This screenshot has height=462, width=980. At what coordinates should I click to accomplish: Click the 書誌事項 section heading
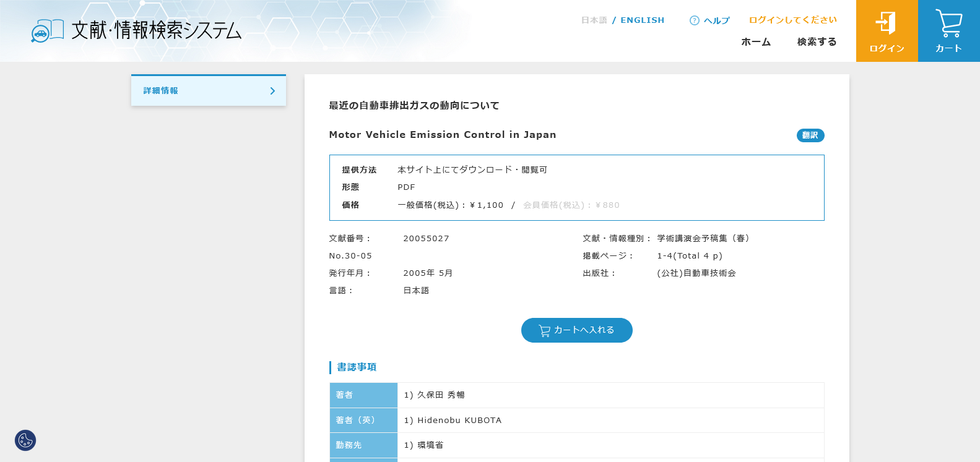tap(356, 367)
